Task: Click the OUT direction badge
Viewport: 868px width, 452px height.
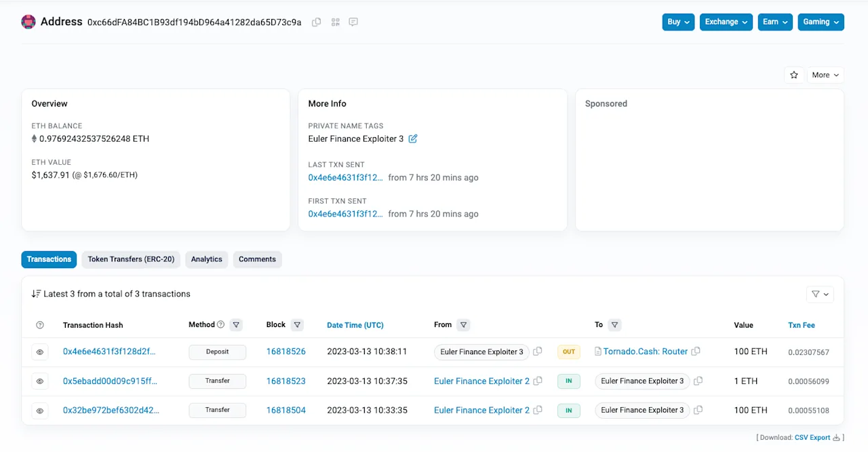Action: 569,352
